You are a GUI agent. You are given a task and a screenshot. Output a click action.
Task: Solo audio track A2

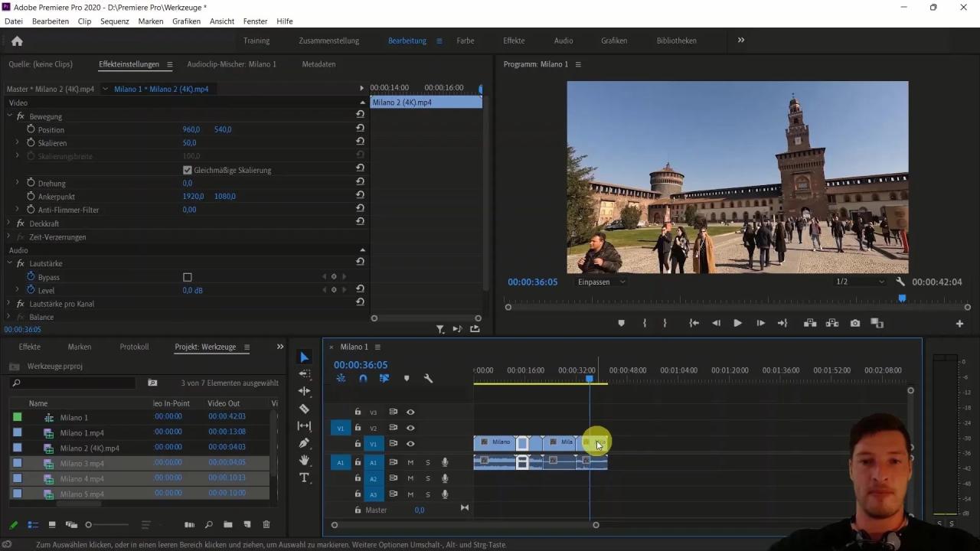pos(427,478)
